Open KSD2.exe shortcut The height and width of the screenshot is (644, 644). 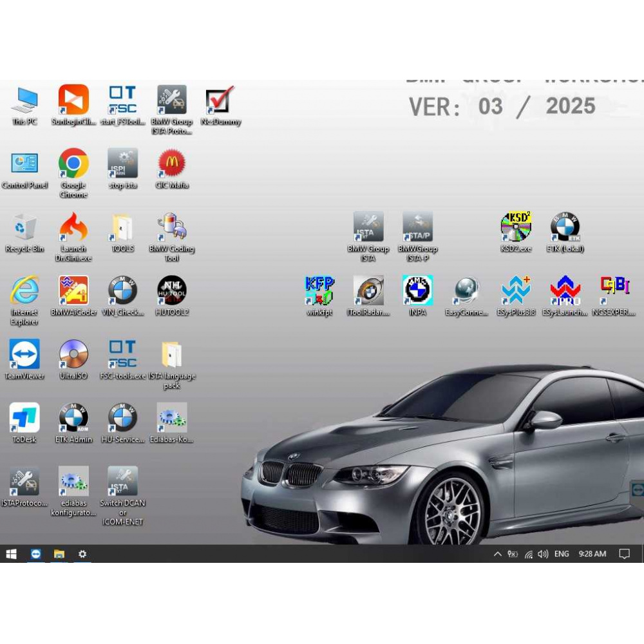coord(516,232)
